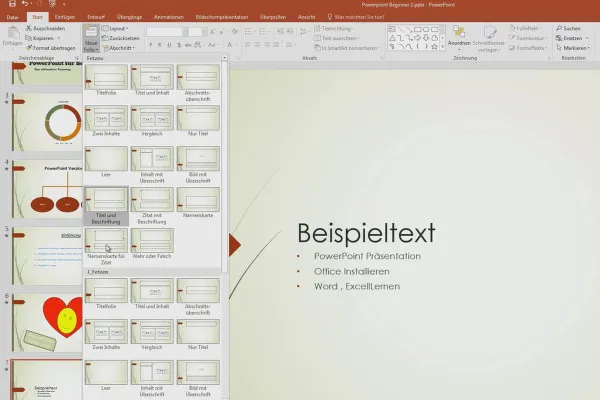This screenshot has width=600, height=400.
Task: Click Formkontur shape outline button
Action: click(528, 38)
